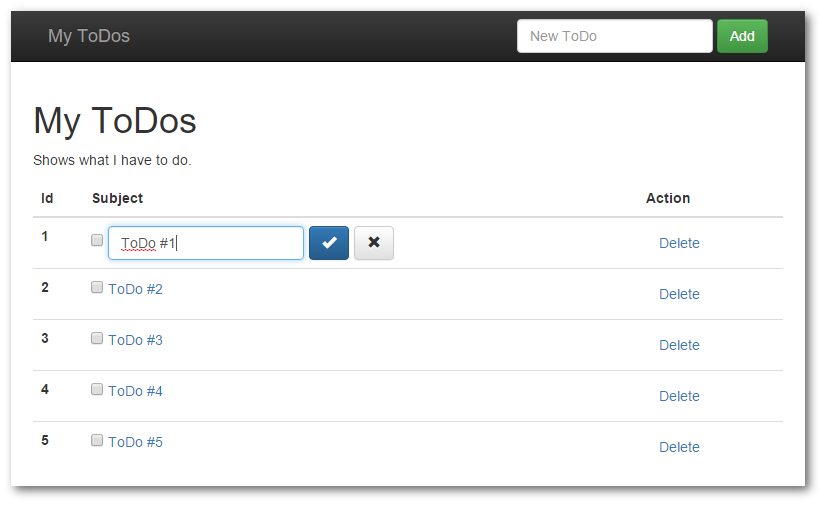Cancel editing with the X button
824x505 pixels.
pos(374,243)
